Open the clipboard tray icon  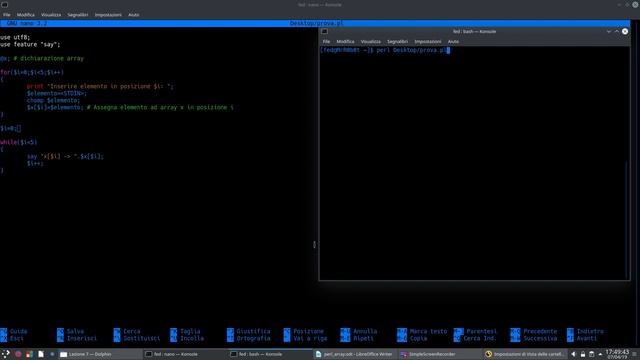[591, 354]
